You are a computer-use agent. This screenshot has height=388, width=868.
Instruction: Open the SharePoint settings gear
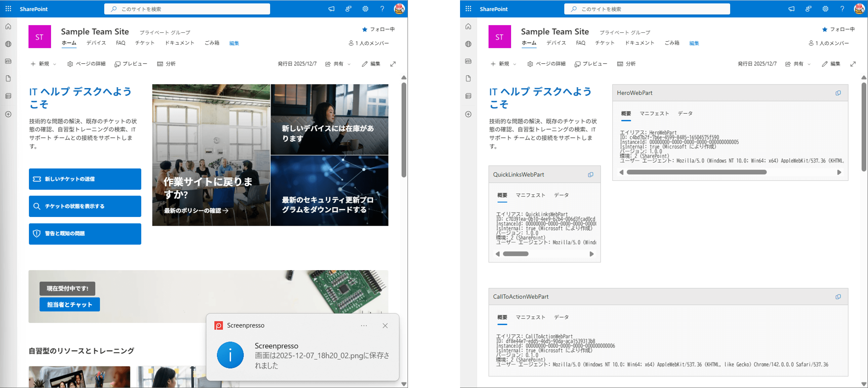tap(365, 9)
